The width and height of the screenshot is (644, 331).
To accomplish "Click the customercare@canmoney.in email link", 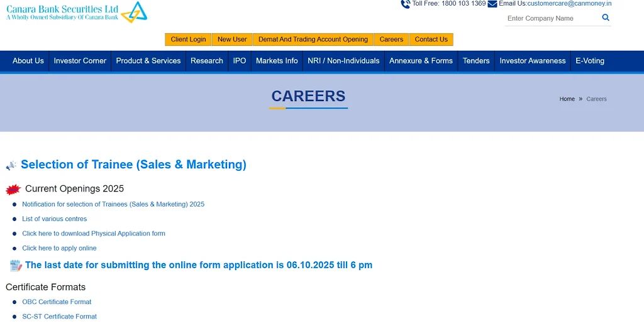I will point(569,4).
